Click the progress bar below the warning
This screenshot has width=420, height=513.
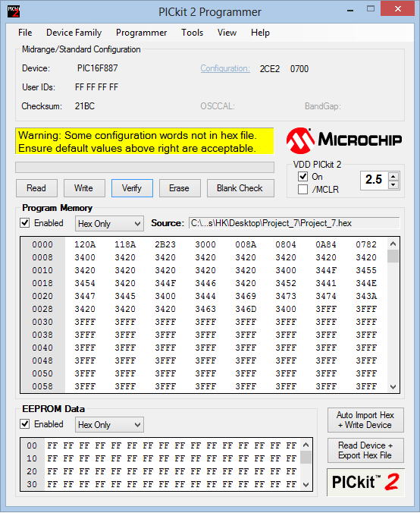(x=145, y=167)
